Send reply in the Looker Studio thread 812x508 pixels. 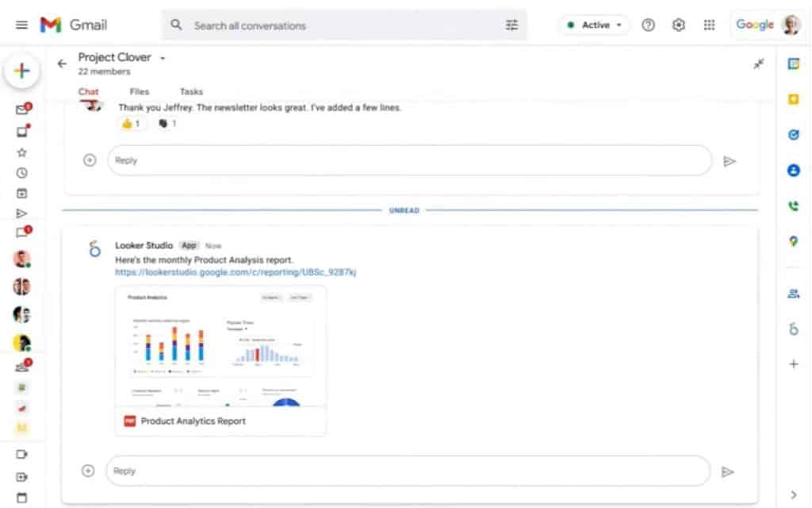tap(728, 471)
